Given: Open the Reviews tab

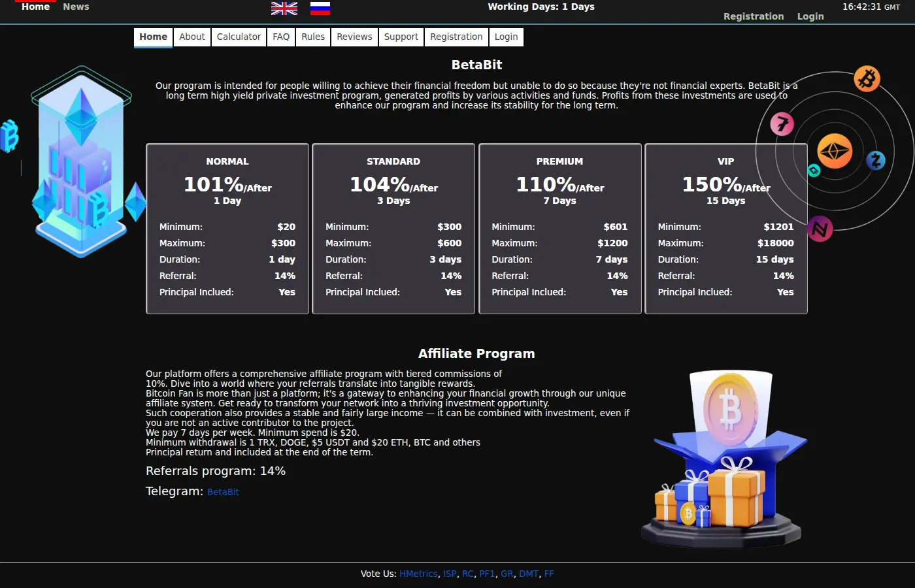Looking at the screenshot, I should click(354, 37).
